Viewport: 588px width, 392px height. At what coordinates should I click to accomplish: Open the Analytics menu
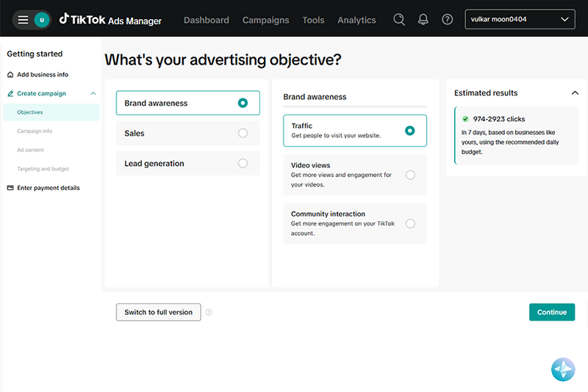[356, 20]
